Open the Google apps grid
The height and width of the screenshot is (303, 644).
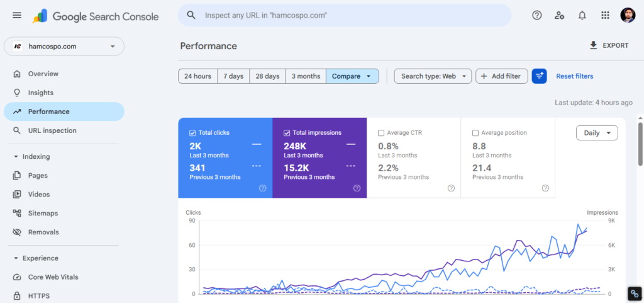coord(605,15)
